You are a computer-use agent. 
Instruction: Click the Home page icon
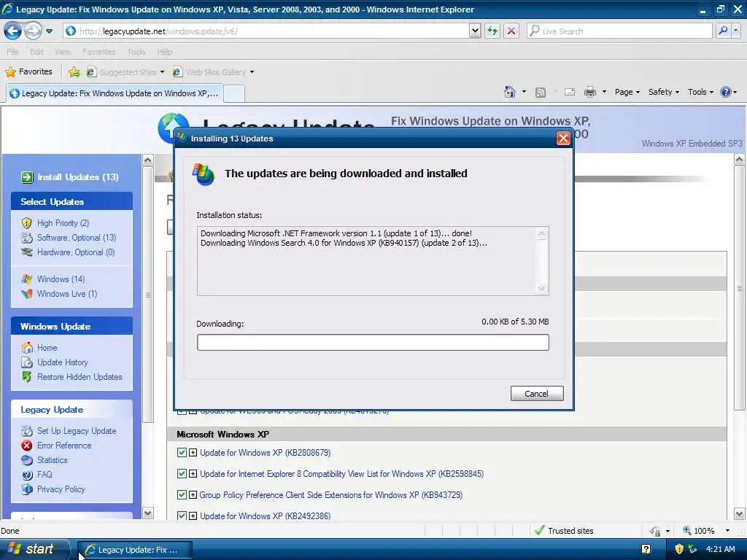510,92
